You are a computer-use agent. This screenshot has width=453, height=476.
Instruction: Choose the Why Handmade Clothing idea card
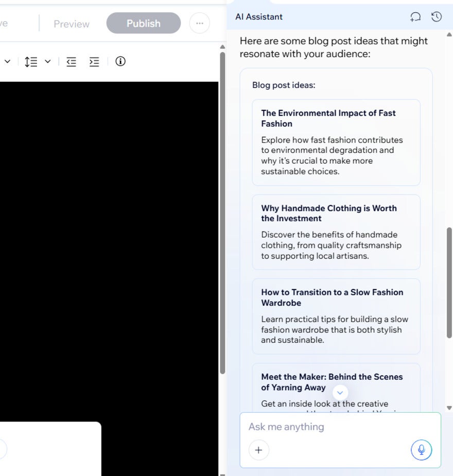[336, 232]
